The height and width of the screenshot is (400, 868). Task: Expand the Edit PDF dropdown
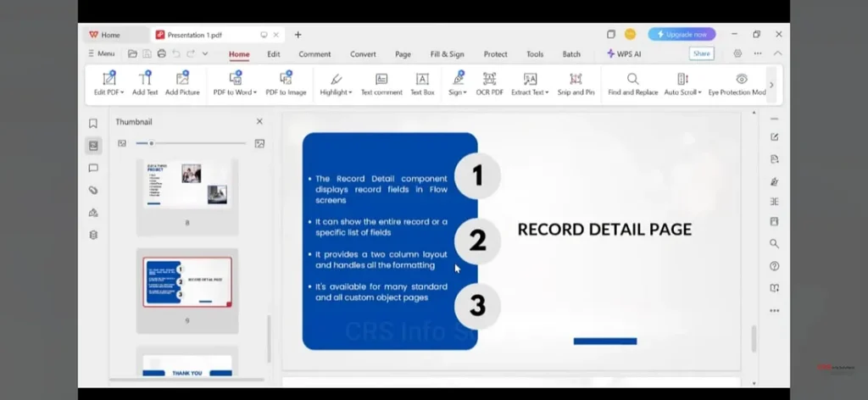[122, 92]
